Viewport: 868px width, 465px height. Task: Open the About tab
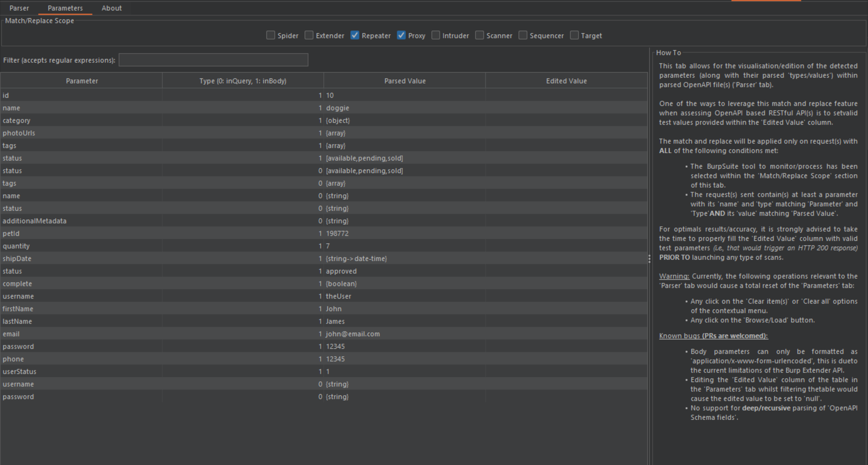click(x=112, y=8)
